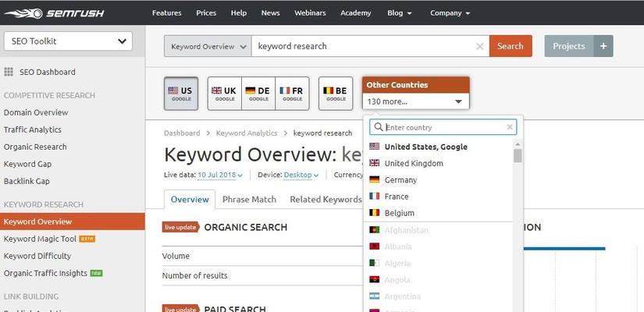The image size is (644, 312).
Task: Open Prices in the top navigation
Action: click(x=206, y=13)
